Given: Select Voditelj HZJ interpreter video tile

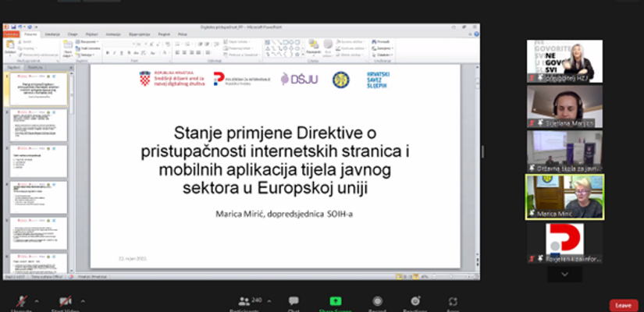Looking at the screenshot, I should click(x=564, y=61).
